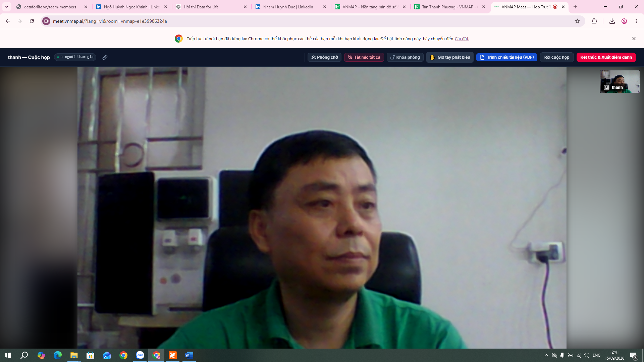Viewport: 644px width, 362px height.
Task: Open Chrome extensions puzzle icon
Action: pyautogui.click(x=594, y=21)
